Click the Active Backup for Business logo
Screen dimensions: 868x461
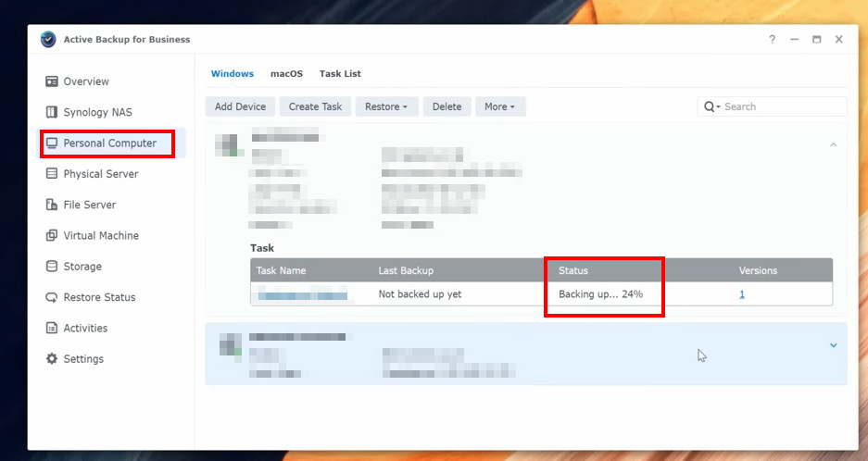tap(48, 39)
